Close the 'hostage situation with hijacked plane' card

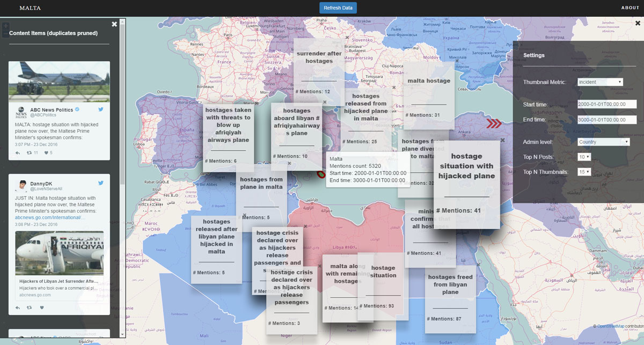pyautogui.click(x=502, y=140)
